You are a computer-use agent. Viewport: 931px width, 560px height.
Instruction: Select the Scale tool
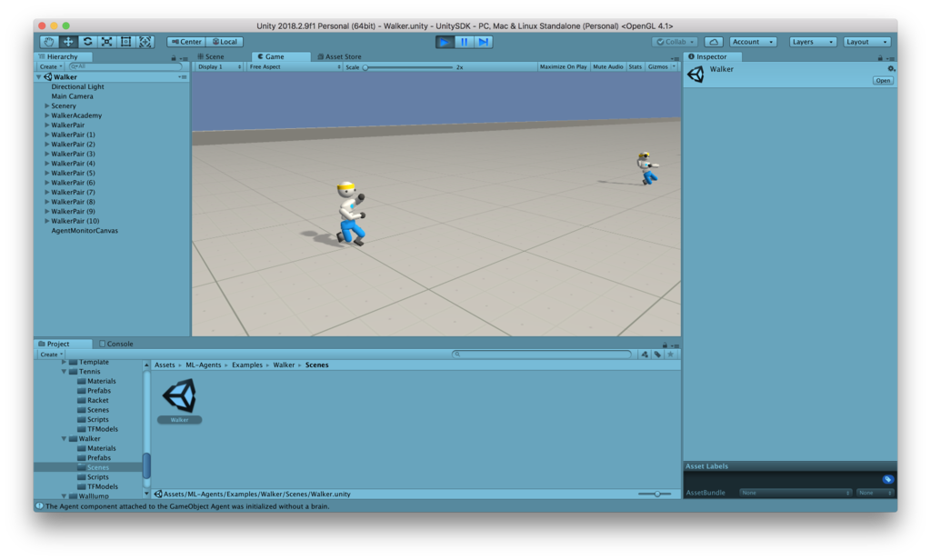pos(107,42)
